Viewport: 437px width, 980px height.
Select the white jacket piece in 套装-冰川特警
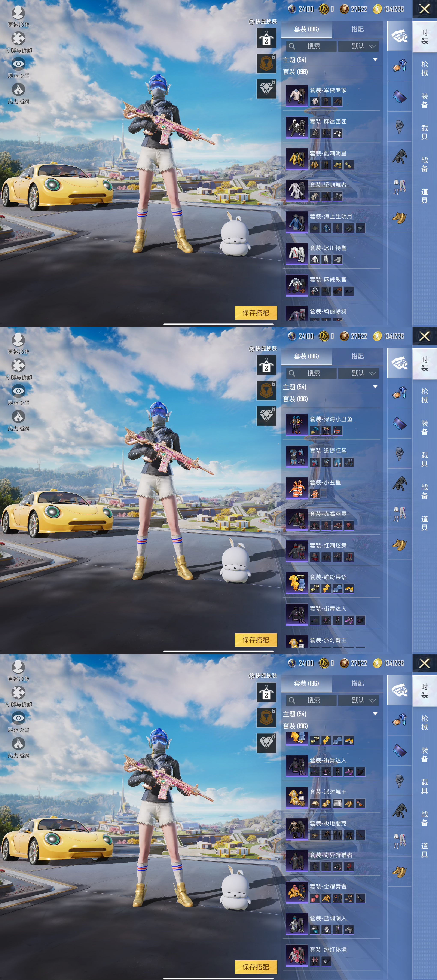click(x=315, y=259)
